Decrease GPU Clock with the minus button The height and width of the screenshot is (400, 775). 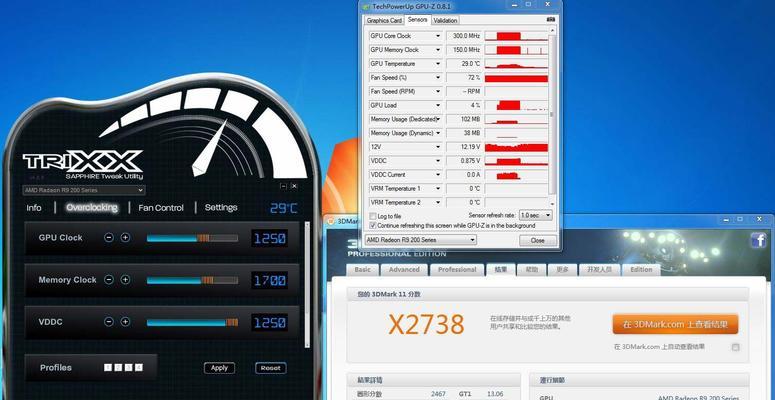109,237
